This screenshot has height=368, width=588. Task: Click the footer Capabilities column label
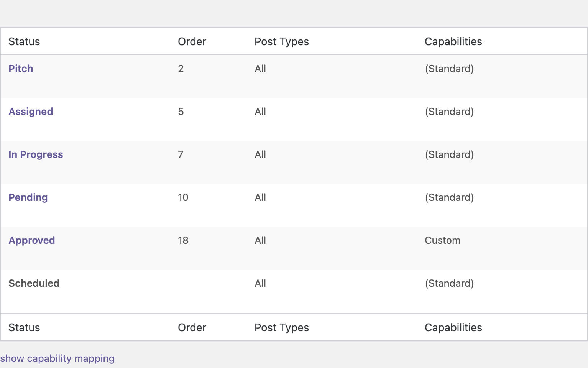[453, 327]
